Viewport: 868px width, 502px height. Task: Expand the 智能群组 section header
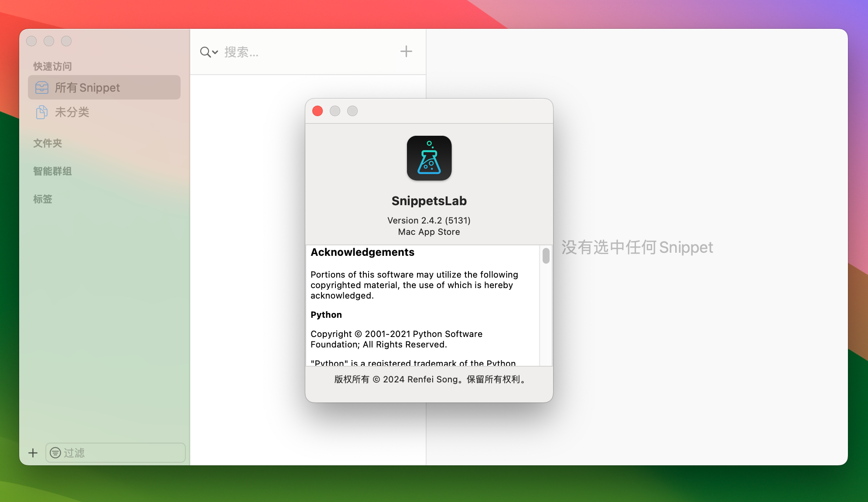[x=52, y=171]
